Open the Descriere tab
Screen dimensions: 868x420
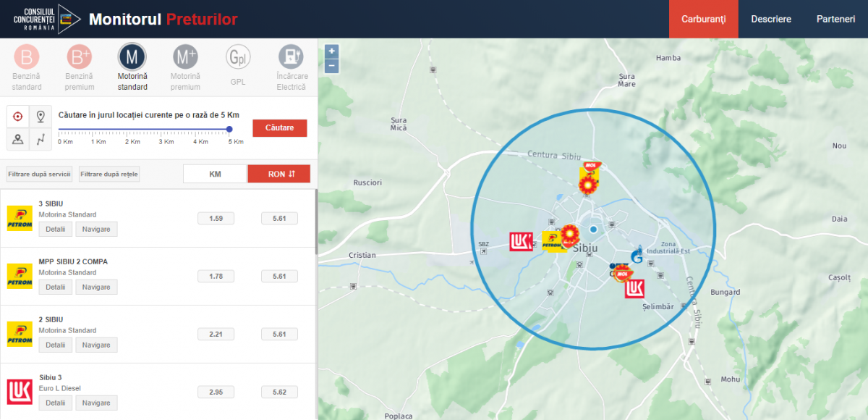click(771, 19)
